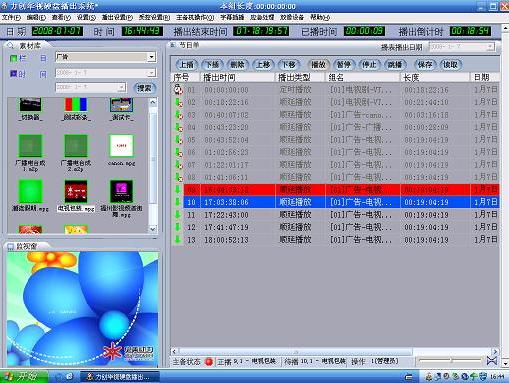Click the green arrow icon on row 11
This screenshot has height=383, width=509.
tap(178, 215)
